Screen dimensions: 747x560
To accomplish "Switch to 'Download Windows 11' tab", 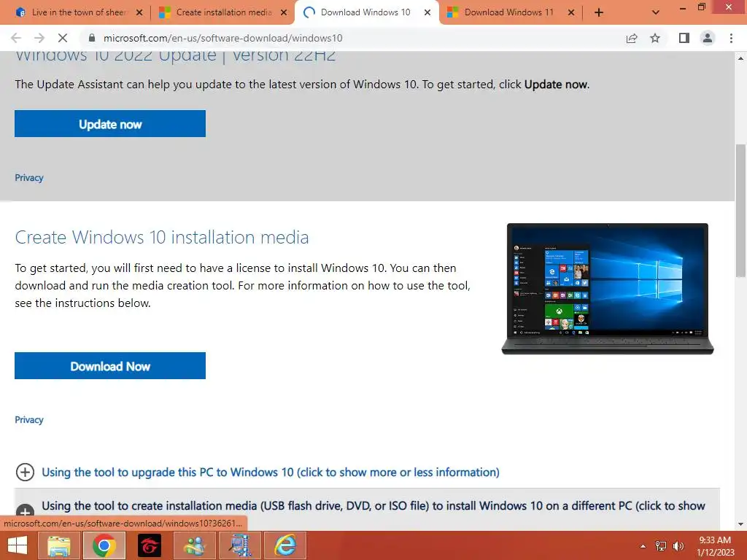I will tap(510, 12).
